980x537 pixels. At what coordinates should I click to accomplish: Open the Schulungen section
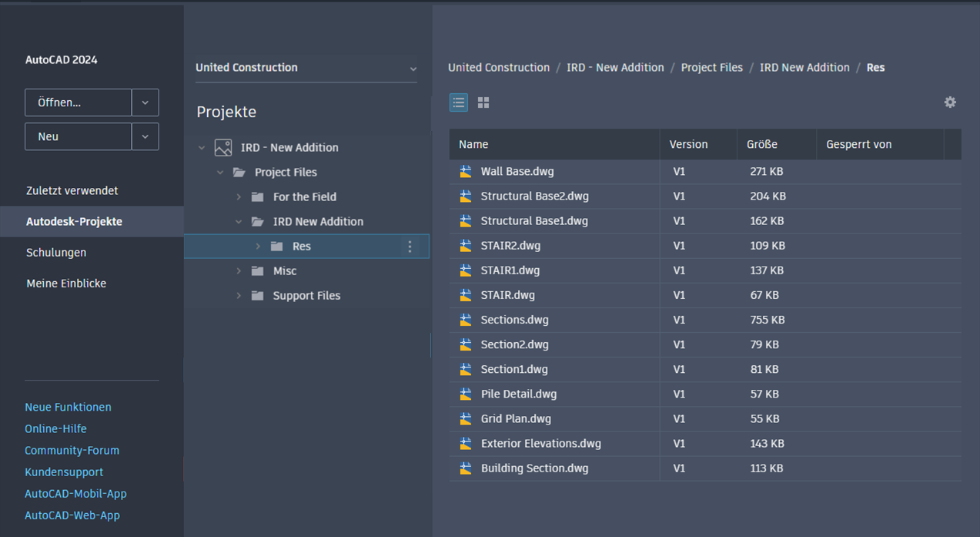click(56, 253)
